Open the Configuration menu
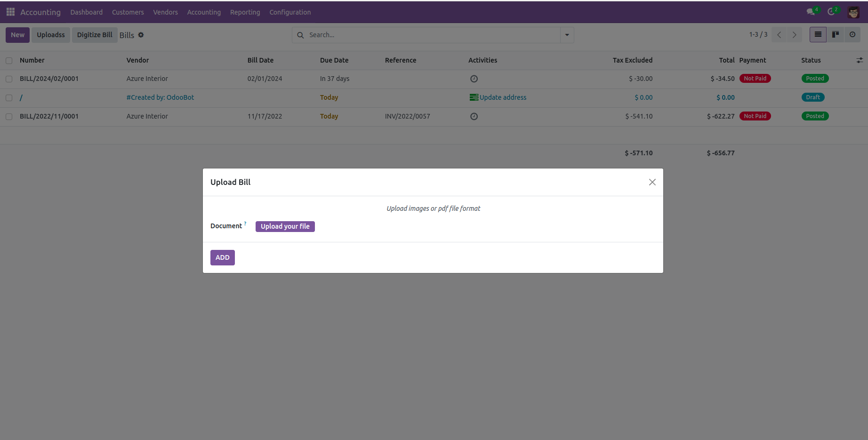 coord(290,12)
